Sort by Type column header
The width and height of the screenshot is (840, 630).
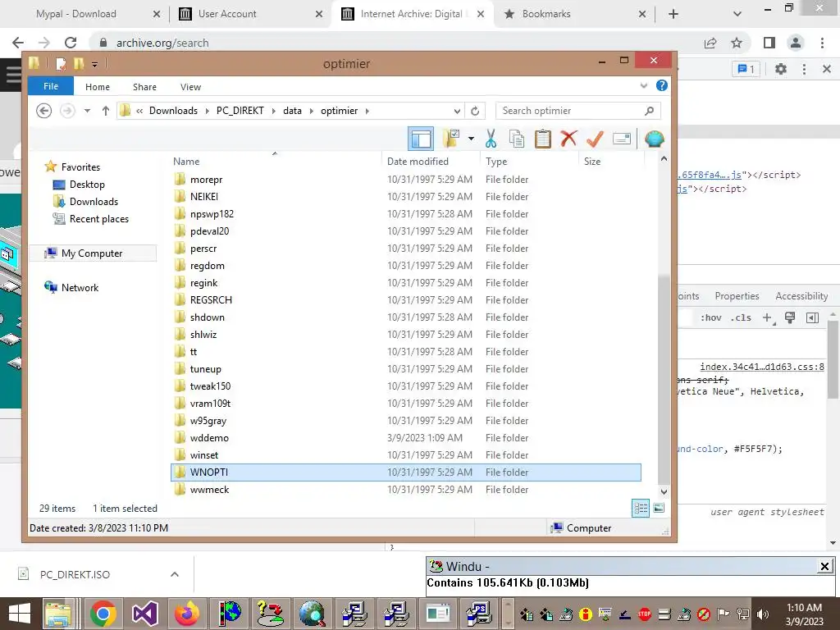click(x=496, y=162)
